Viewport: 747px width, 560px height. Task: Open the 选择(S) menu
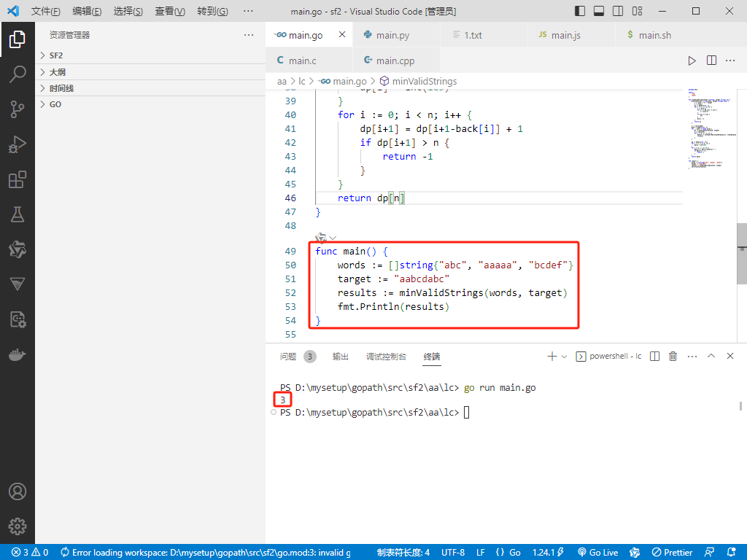click(128, 11)
